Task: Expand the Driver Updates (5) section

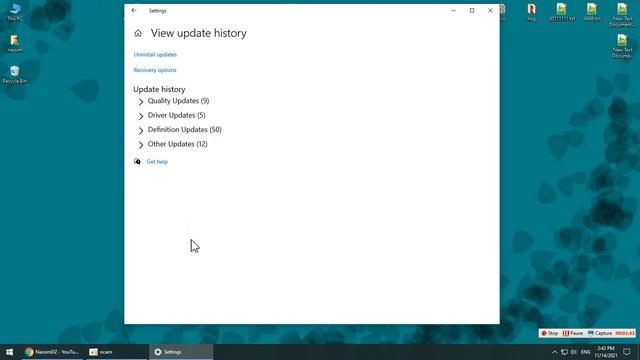Action: tap(172, 116)
